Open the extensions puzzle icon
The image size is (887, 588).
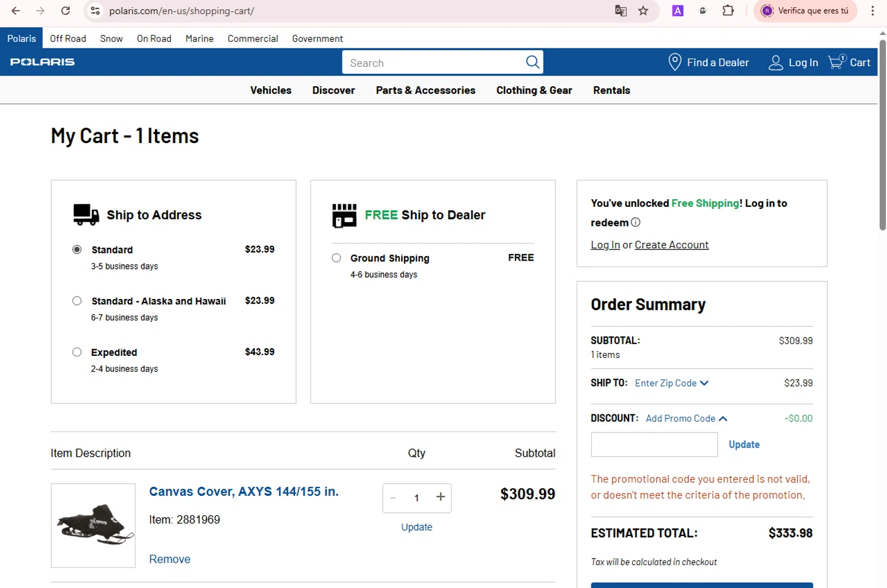728,11
